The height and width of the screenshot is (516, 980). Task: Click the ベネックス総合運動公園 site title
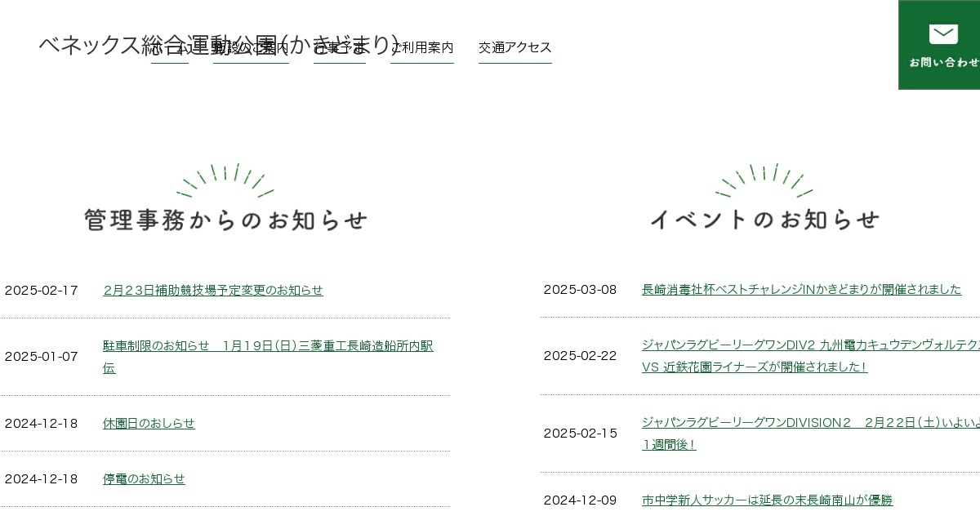90,45
